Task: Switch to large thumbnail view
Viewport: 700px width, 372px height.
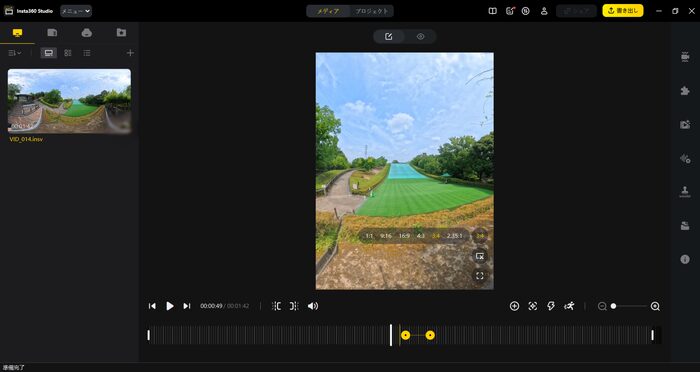Action: (48, 53)
